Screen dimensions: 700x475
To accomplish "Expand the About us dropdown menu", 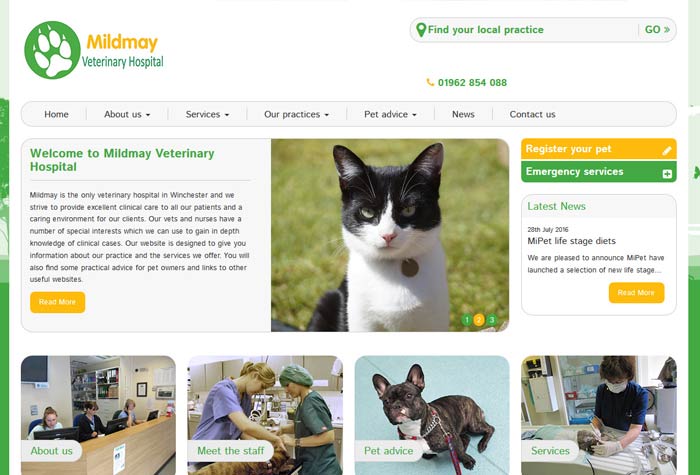I will pyautogui.click(x=127, y=114).
